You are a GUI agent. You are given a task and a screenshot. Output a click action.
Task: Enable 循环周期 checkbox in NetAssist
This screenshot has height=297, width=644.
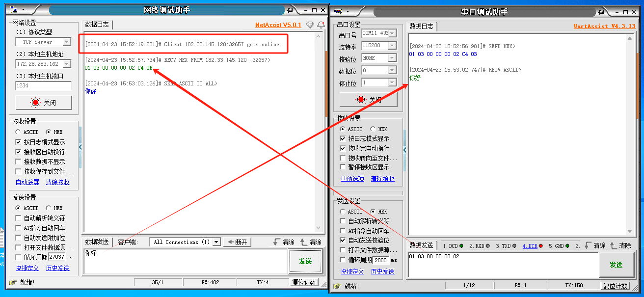coord(19,257)
